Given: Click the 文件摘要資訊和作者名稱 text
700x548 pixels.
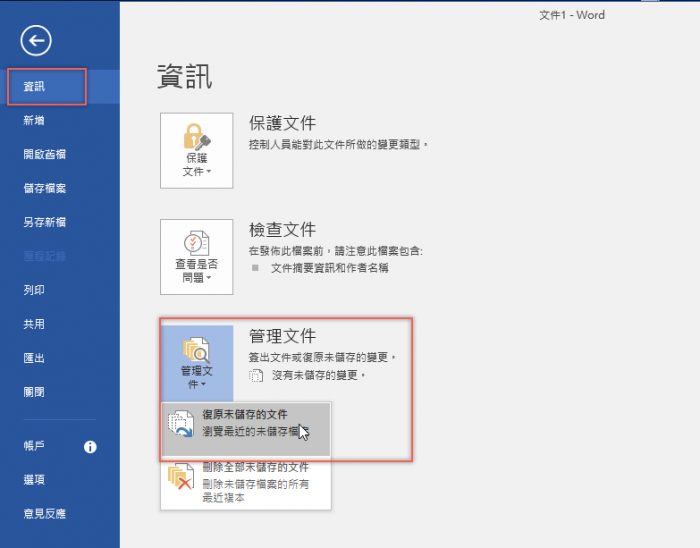Looking at the screenshot, I should (329, 268).
